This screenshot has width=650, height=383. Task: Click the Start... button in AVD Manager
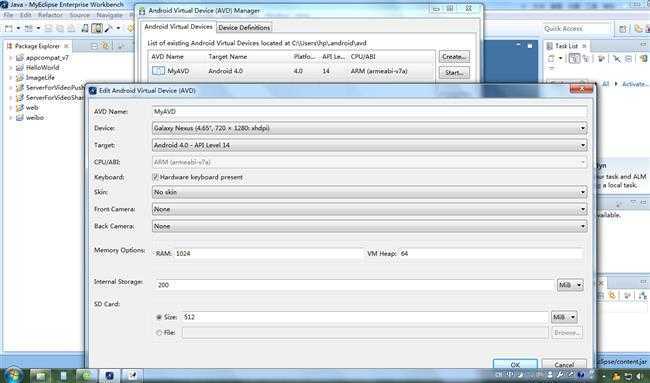pyautogui.click(x=454, y=73)
